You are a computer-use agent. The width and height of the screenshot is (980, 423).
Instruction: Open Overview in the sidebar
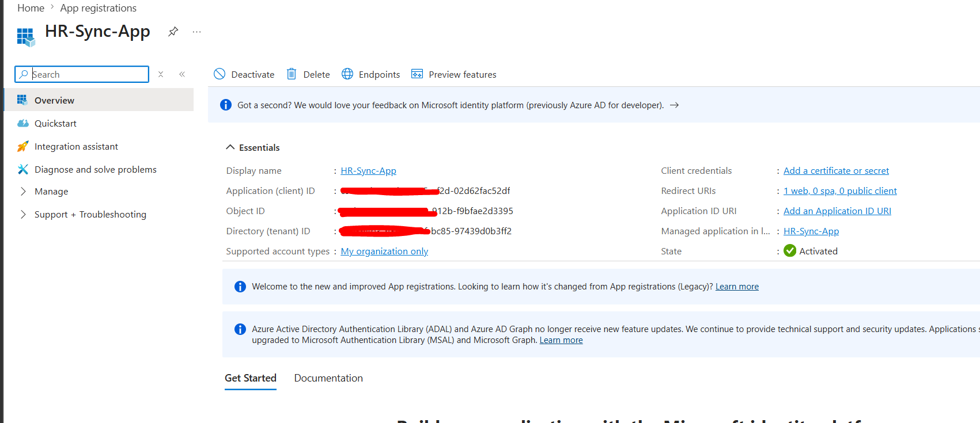coord(99,100)
